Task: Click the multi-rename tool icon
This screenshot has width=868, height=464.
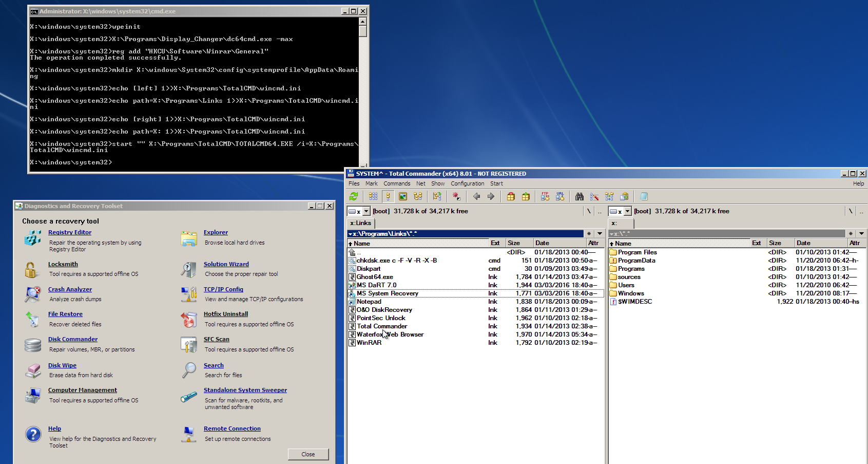Action: [594, 196]
